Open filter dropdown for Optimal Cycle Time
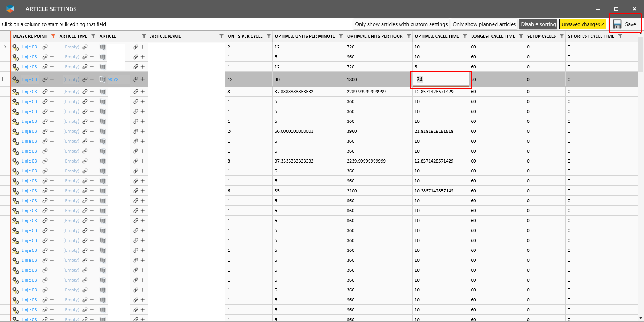 click(x=465, y=36)
